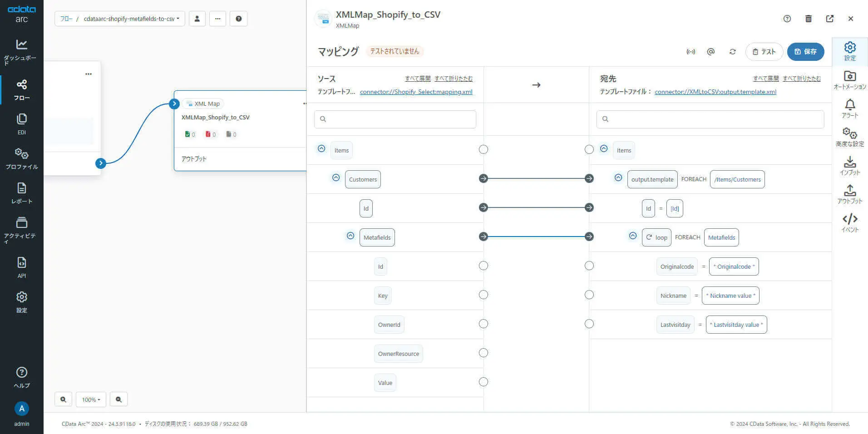868x434 pixels.
Task: Open the Shopify_Select mapping.xml template link
Action: pyautogui.click(x=416, y=92)
